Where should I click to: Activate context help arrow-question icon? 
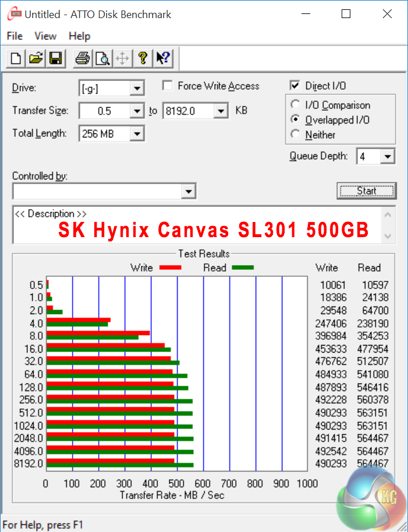click(x=163, y=58)
